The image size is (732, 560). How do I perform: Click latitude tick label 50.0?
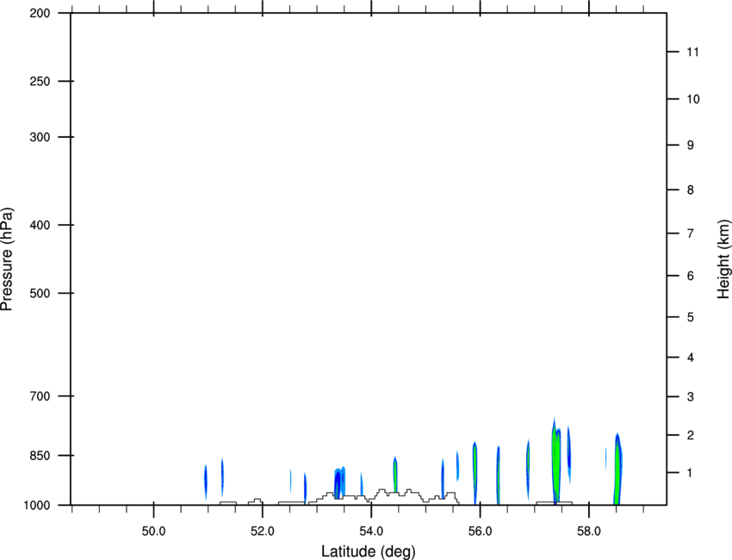pos(153,532)
